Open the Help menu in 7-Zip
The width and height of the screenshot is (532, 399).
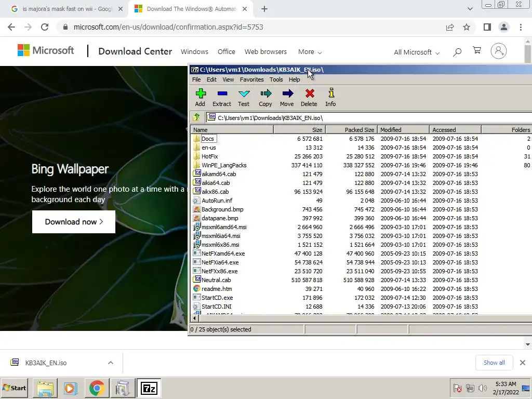(x=294, y=79)
